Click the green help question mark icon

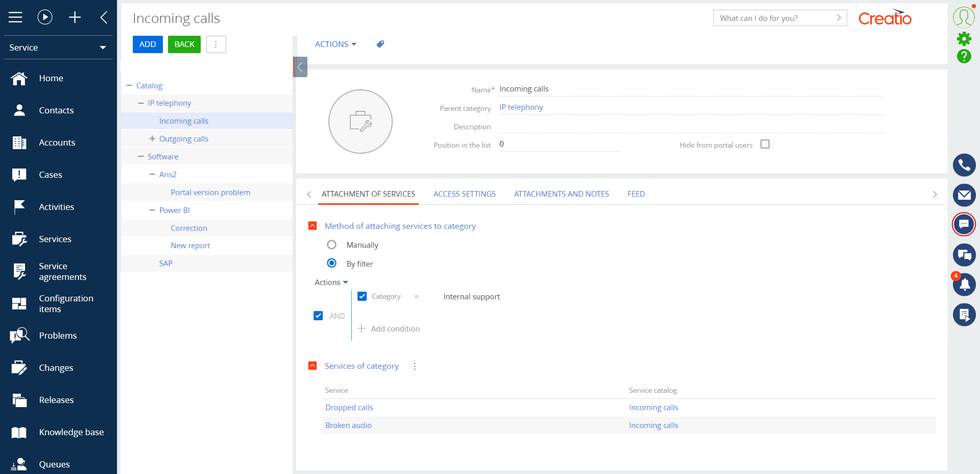964,56
